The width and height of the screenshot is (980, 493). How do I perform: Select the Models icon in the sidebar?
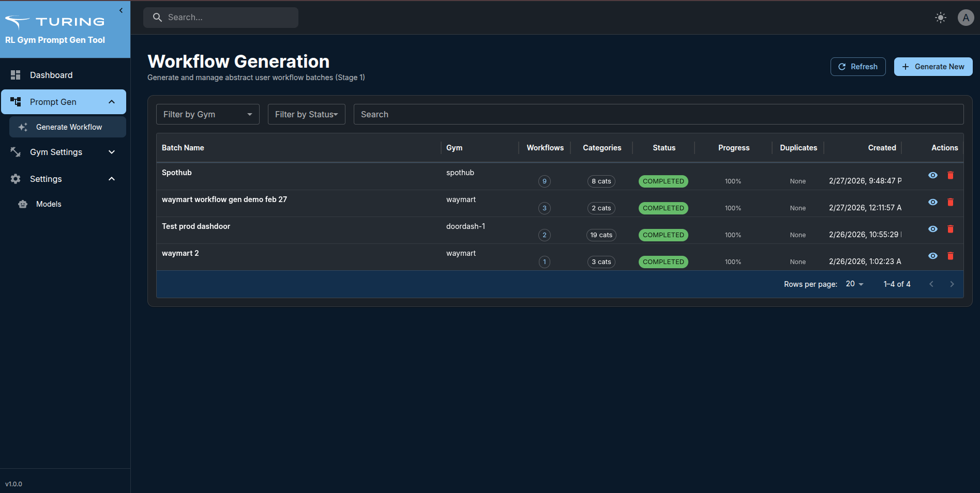(23, 204)
